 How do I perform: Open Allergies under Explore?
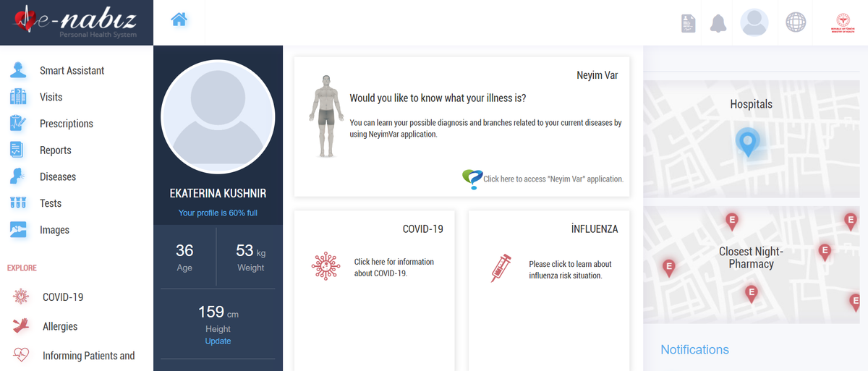point(60,326)
